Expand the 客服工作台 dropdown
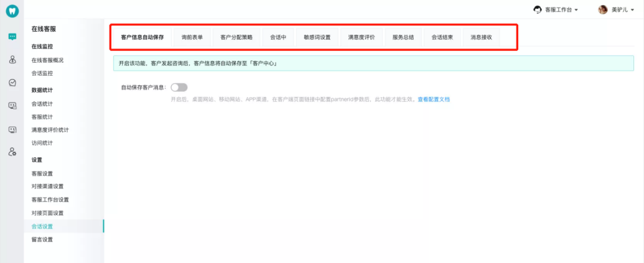 pyautogui.click(x=561, y=10)
